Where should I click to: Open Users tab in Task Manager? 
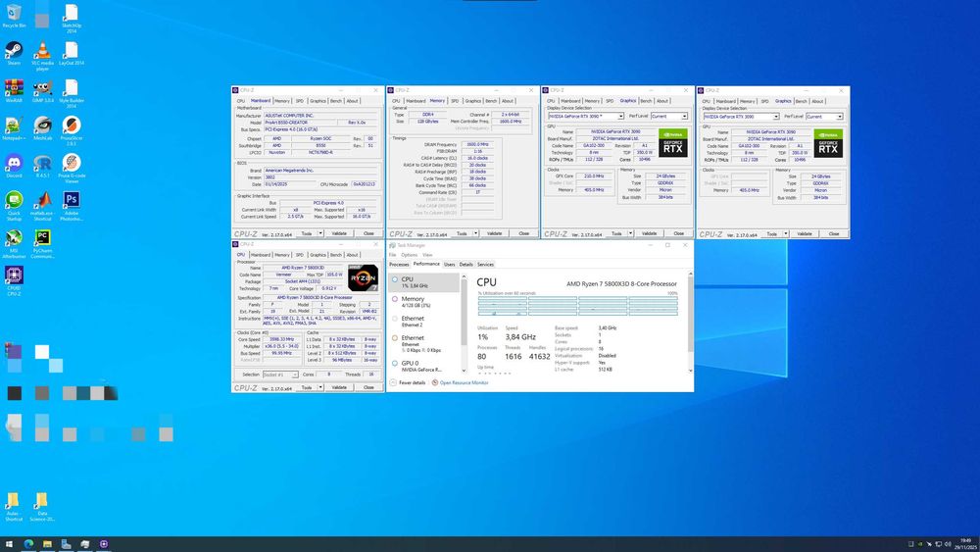pos(450,265)
